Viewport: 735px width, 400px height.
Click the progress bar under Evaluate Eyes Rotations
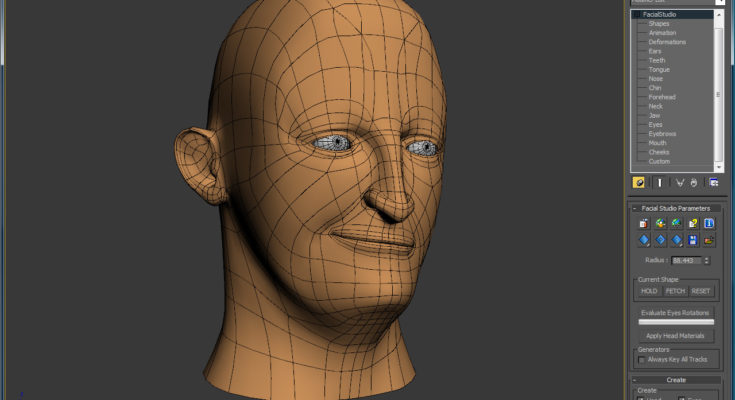point(676,322)
